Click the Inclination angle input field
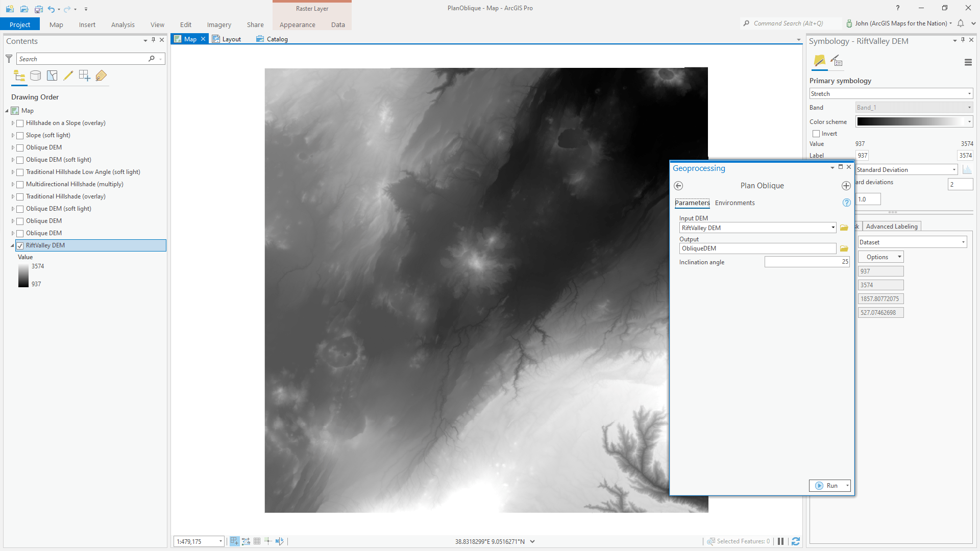980x551 pixels. tap(806, 262)
